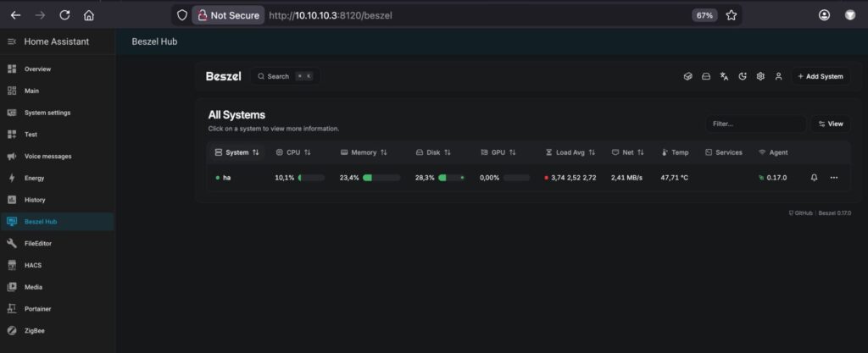Open the GitHub link in footer
868x353 pixels.
[800, 213]
